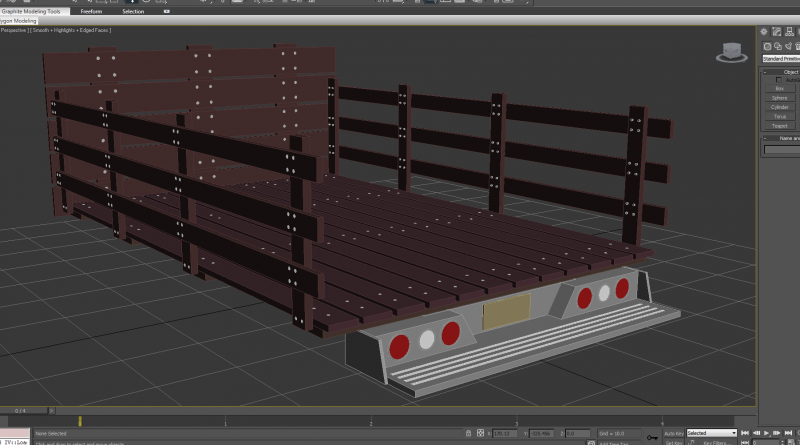Switch to the Selection tab
This screenshot has width=800, height=445.
coord(133,11)
